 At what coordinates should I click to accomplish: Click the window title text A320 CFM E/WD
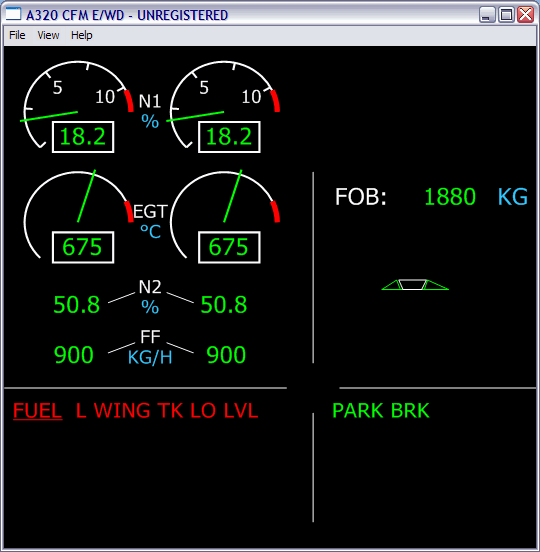tap(75, 15)
